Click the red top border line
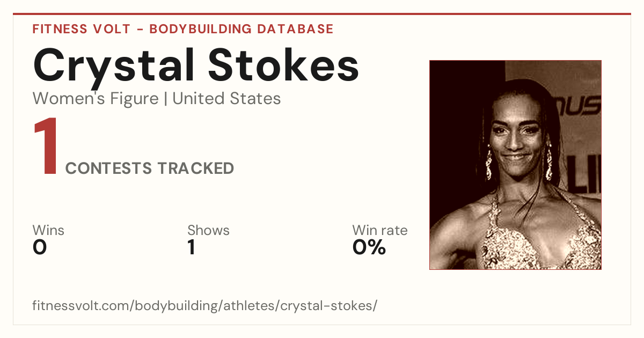 coord(322,14)
